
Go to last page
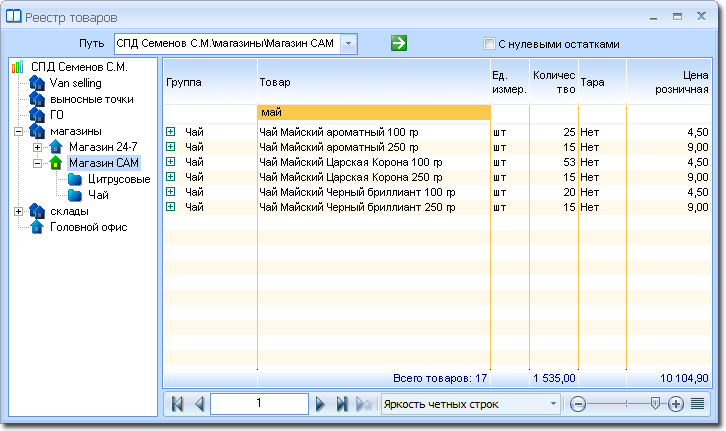(342, 404)
